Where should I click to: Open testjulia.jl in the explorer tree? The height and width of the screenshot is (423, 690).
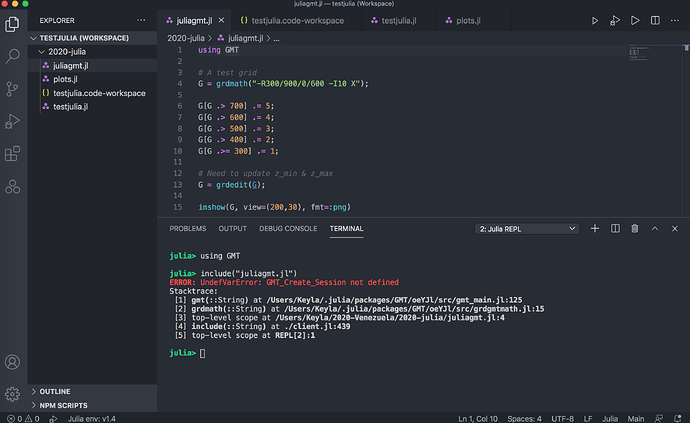click(x=92, y=107)
